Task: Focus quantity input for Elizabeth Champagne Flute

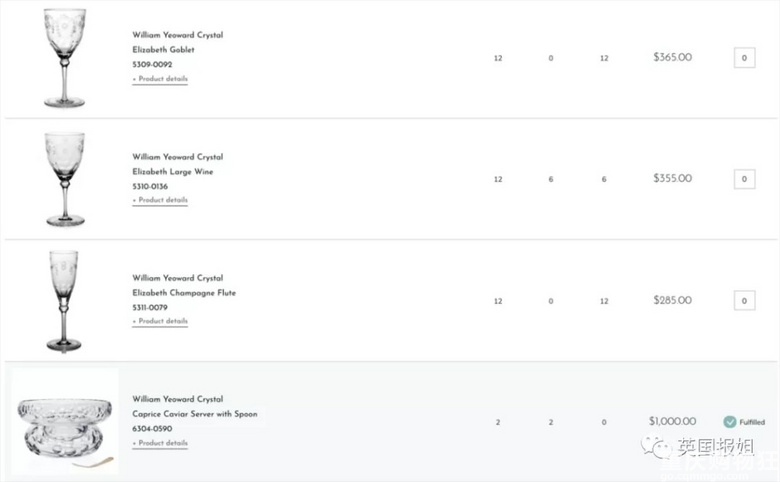Action: click(x=744, y=300)
